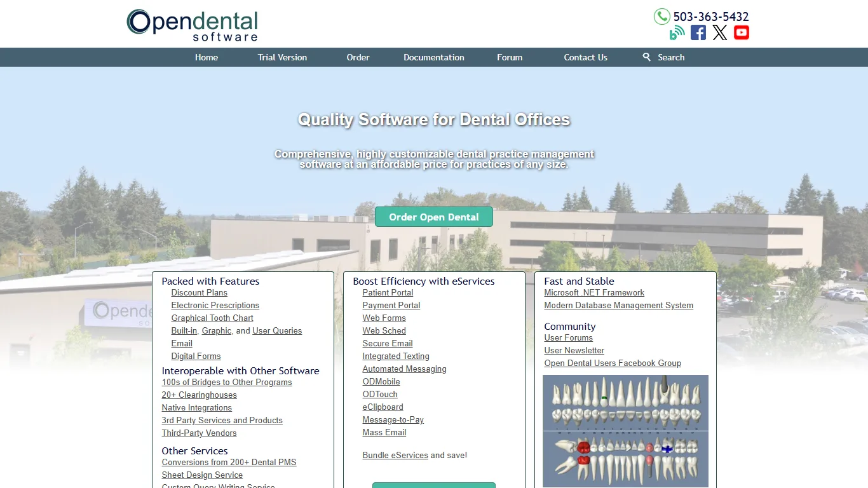Click Quality Software for Dental Offices heading

click(x=434, y=119)
